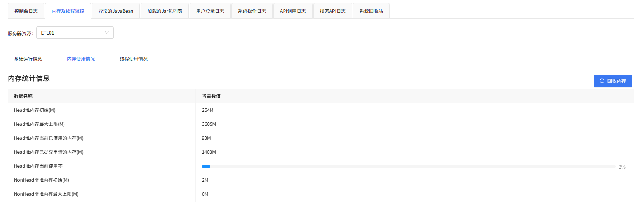Switch to 线程使用情况 sub-tab
The height and width of the screenshot is (202, 644).
click(134, 59)
